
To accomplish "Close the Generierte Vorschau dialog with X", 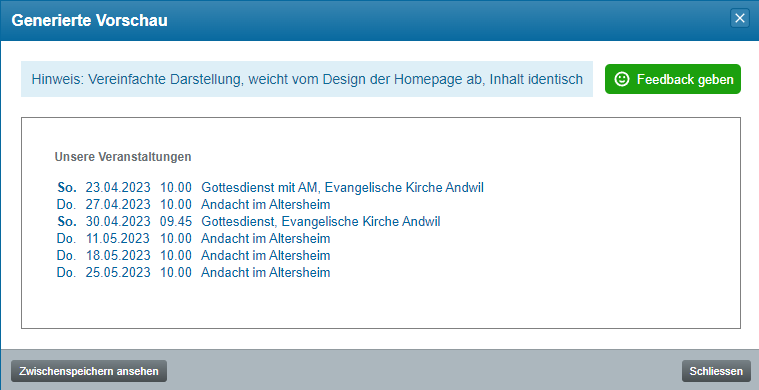I will tap(740, 18).
